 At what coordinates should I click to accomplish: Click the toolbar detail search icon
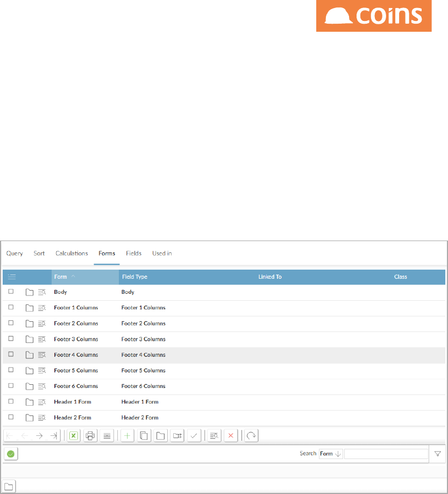point(214,436)
